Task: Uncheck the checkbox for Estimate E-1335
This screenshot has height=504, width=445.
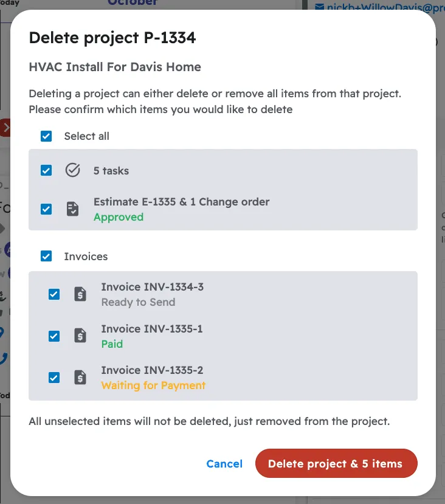Action: coord(46,209)
